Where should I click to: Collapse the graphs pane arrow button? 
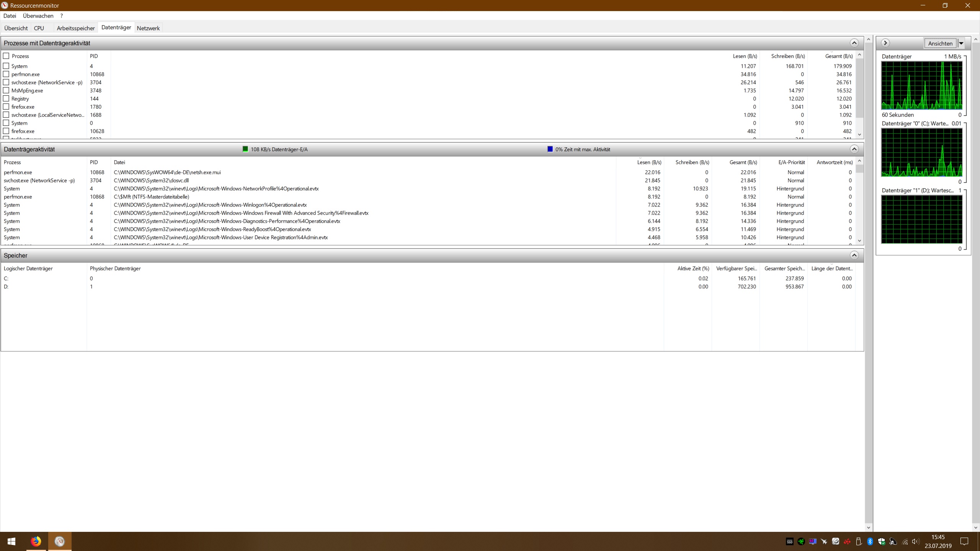[x=885, y=43]
